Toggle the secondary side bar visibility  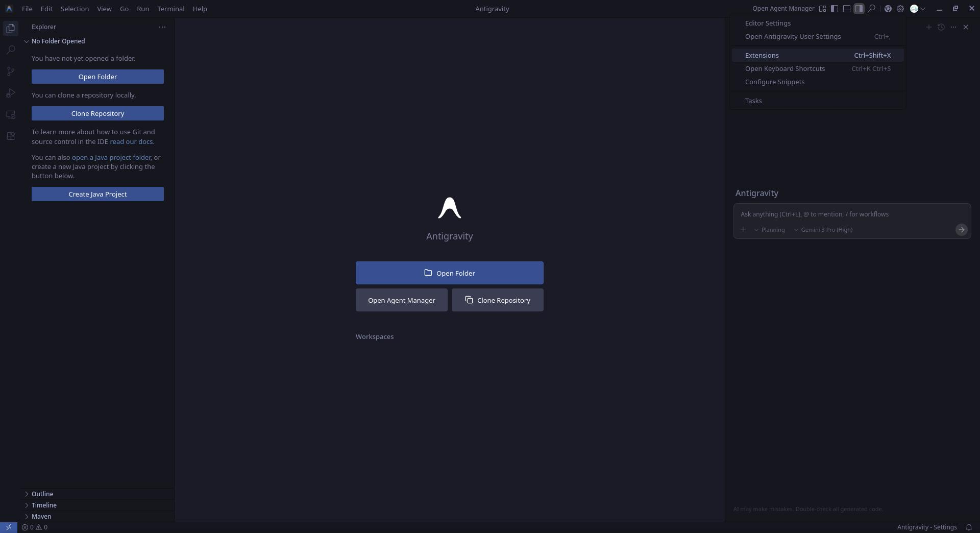(x=859, y=9)
